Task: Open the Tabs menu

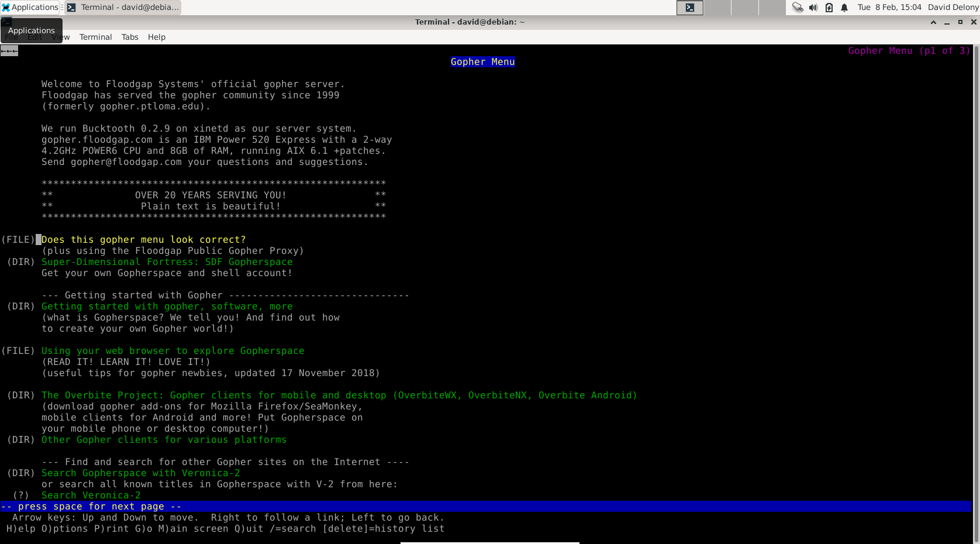Action: [130, 37]
